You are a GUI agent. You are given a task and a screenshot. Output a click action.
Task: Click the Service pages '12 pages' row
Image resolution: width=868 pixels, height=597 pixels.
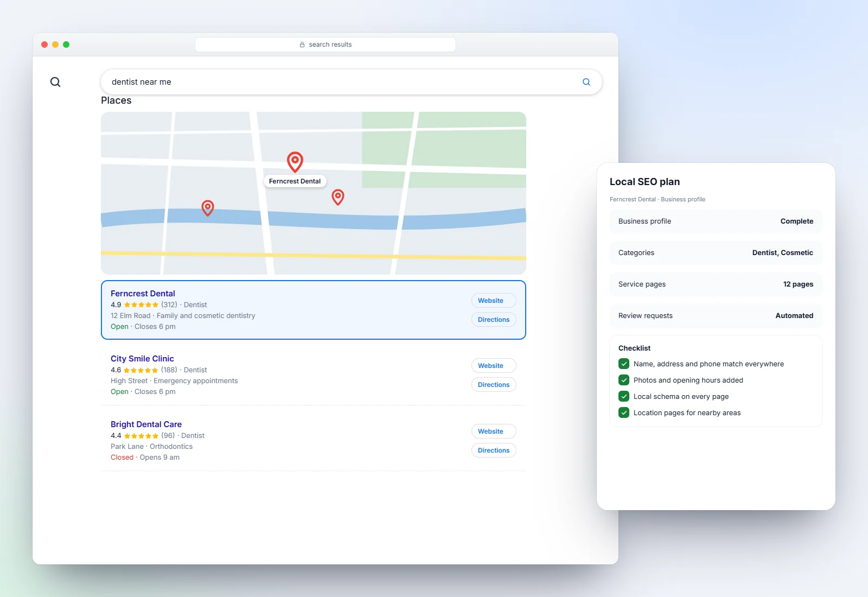[x=716, y=284]
